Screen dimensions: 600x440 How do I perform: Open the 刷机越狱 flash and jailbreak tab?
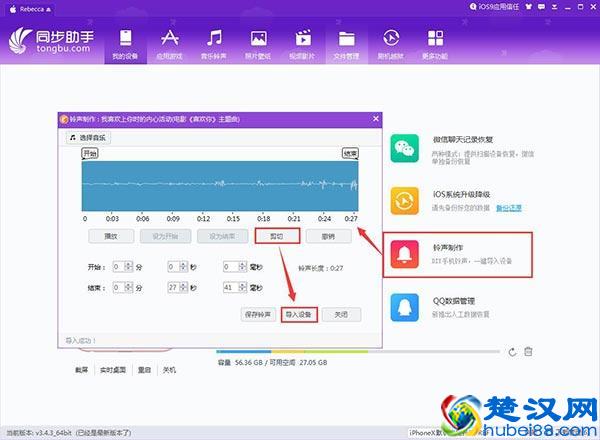(x=391, y=44)
